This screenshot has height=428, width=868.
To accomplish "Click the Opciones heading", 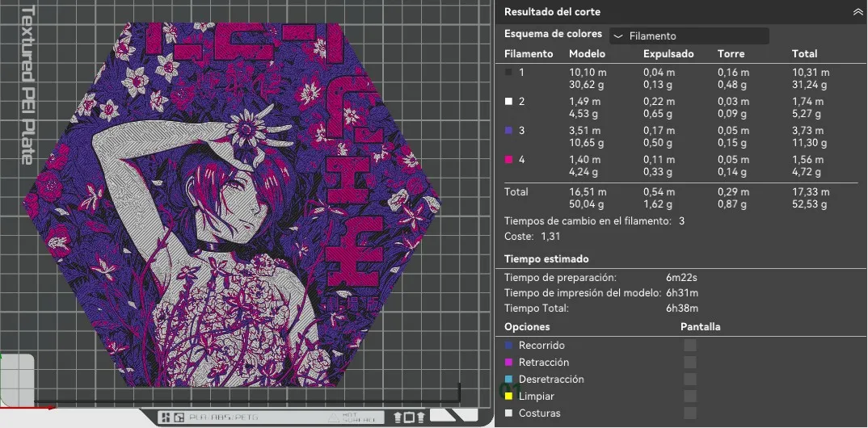I will (x=527, y=327).
